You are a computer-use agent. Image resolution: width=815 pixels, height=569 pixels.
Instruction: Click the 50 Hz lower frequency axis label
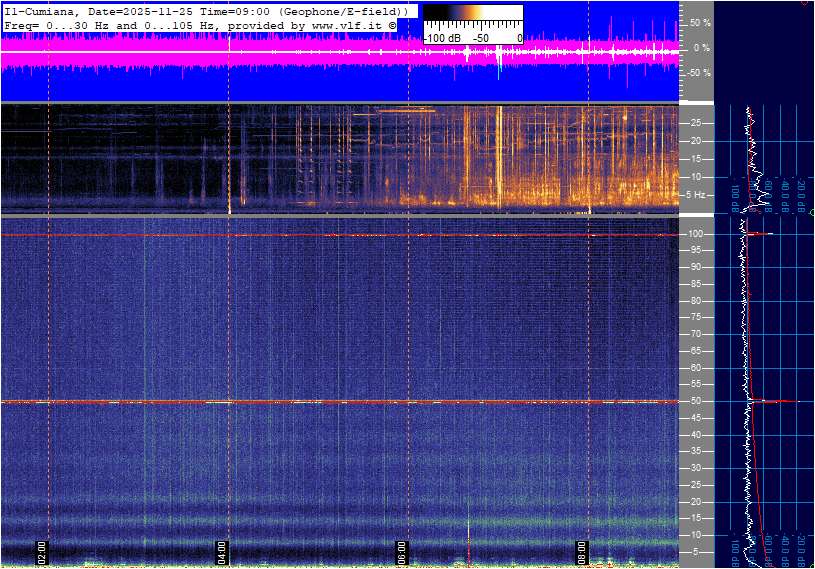(x=695, y=402)
